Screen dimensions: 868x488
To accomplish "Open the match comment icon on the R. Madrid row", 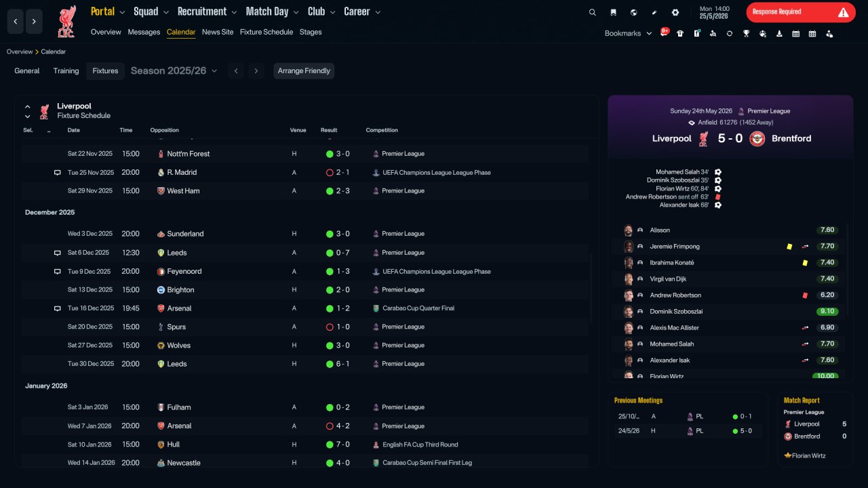I will click(58, 173).
